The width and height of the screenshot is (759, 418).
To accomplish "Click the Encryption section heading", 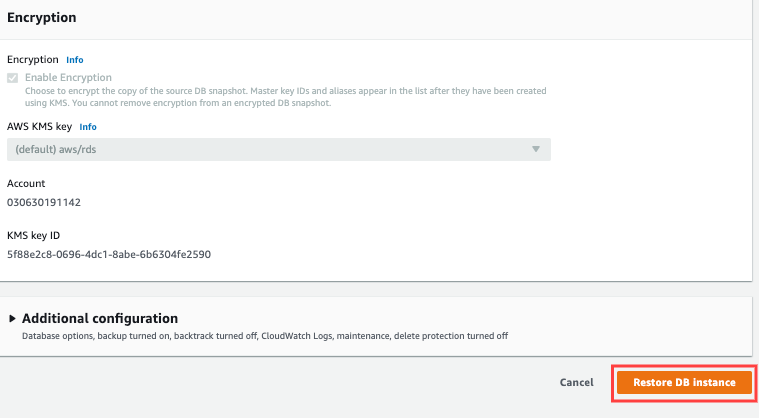I will click(x=41, y=18).
